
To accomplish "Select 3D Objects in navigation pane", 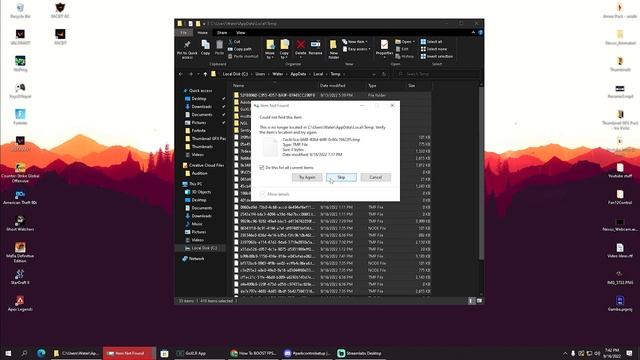I will tap(198, 192).
